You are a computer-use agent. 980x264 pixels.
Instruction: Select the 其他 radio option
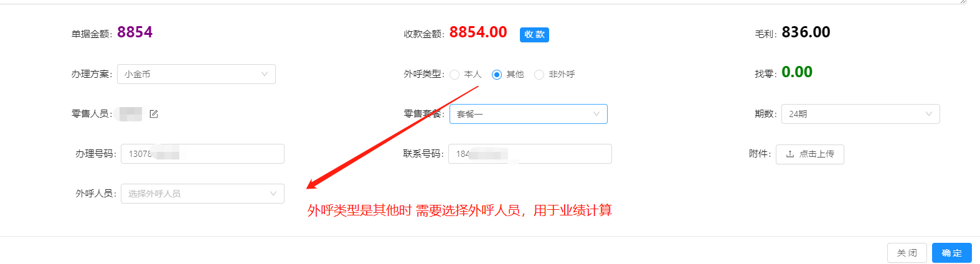497,75
